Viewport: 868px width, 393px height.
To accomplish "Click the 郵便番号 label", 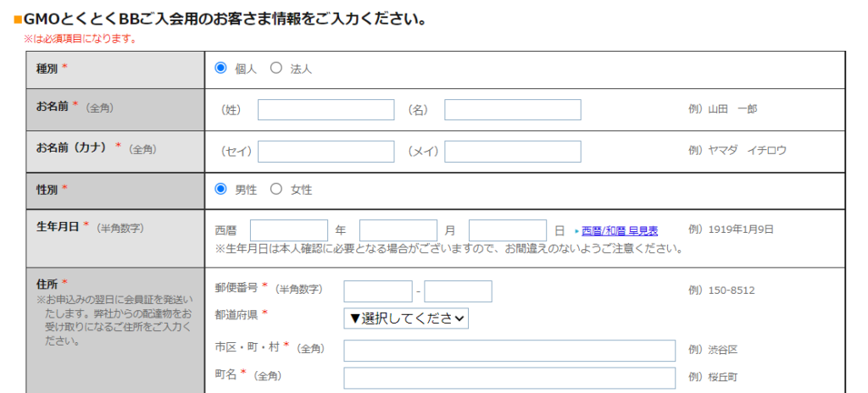I will pos(236,287).
